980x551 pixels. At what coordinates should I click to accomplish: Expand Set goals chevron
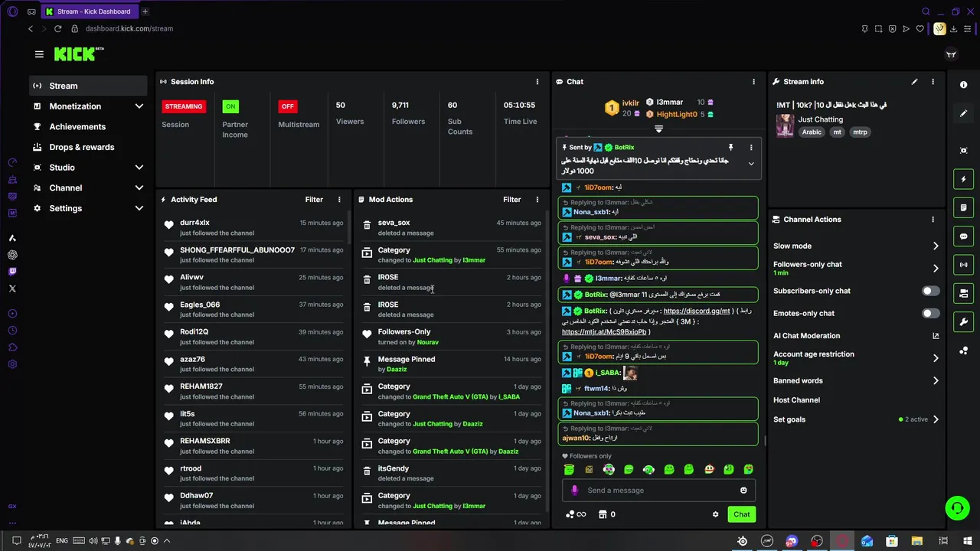click(x=935, y=419)
